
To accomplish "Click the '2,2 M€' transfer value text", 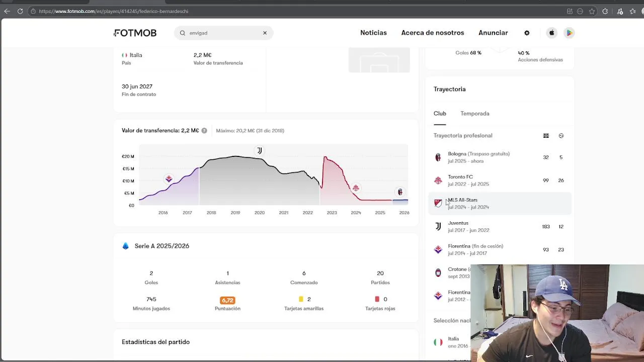I will coord(202,55).
